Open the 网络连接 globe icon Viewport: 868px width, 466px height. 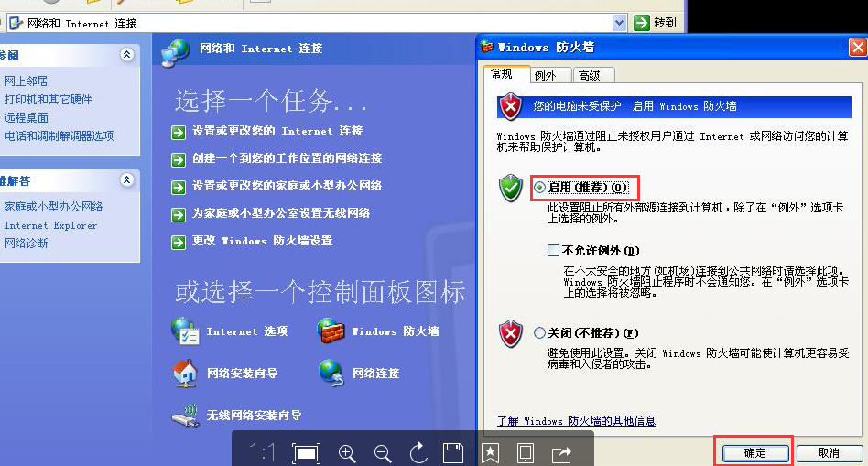[331, 373]
